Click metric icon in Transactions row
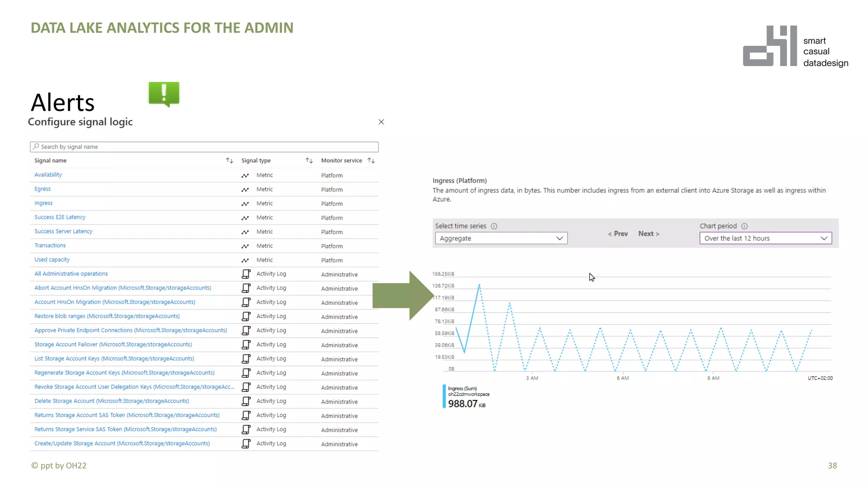Viewport: 868px width, 488px height. click(245, 246)
